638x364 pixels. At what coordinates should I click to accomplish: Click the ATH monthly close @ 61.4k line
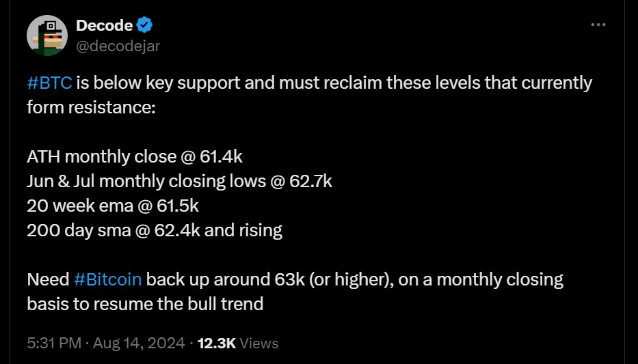135,157
